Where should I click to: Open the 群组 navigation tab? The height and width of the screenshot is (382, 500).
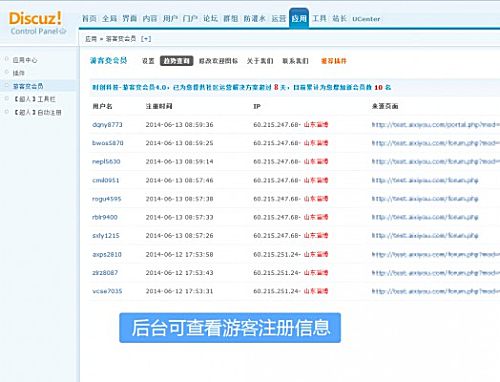tap(231, 19)
